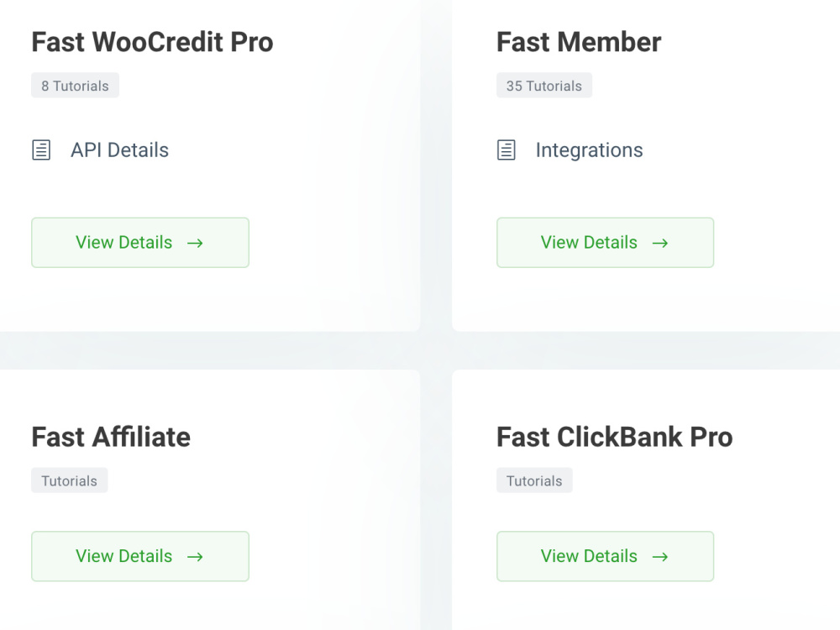The image size is (840, 630).
Task: Open View Details for Fast Member
Action: click(606, 243)
